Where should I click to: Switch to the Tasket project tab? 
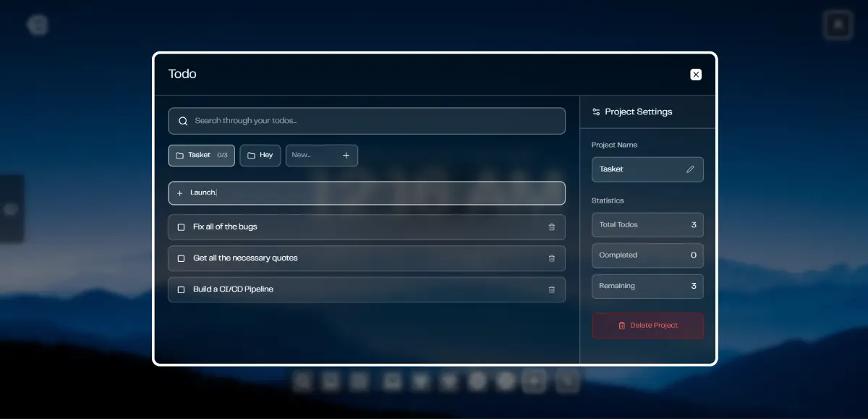point(201,156)
